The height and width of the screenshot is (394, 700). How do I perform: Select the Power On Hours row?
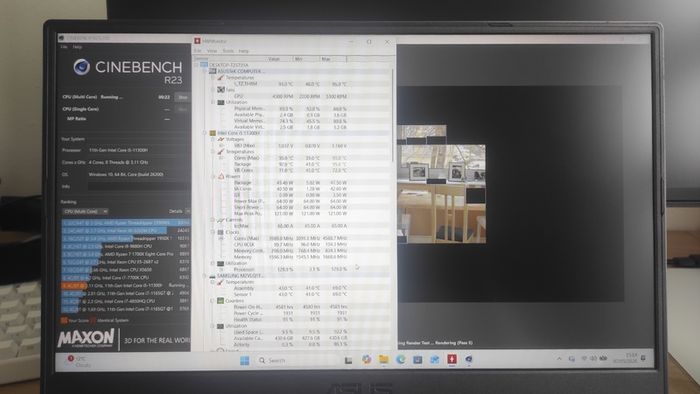pyautogui.click(x=291, y=307)
